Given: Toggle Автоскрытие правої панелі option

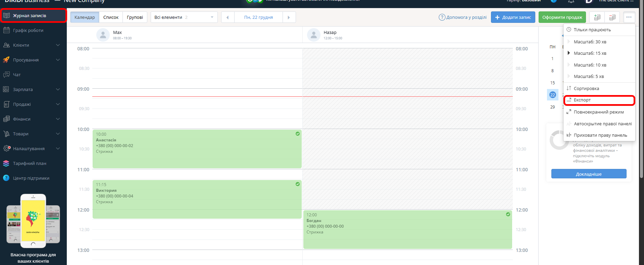Looking at the screenshot, I should (x=602, y=124).
